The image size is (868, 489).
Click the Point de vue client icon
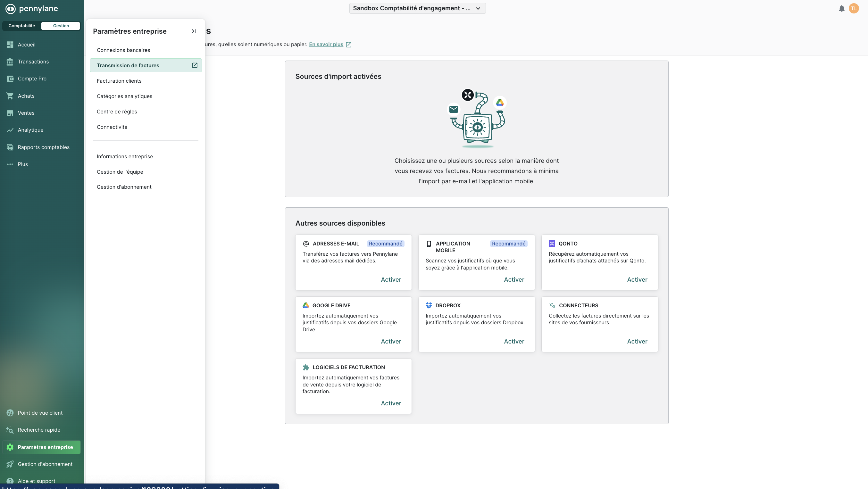(10, 413)
